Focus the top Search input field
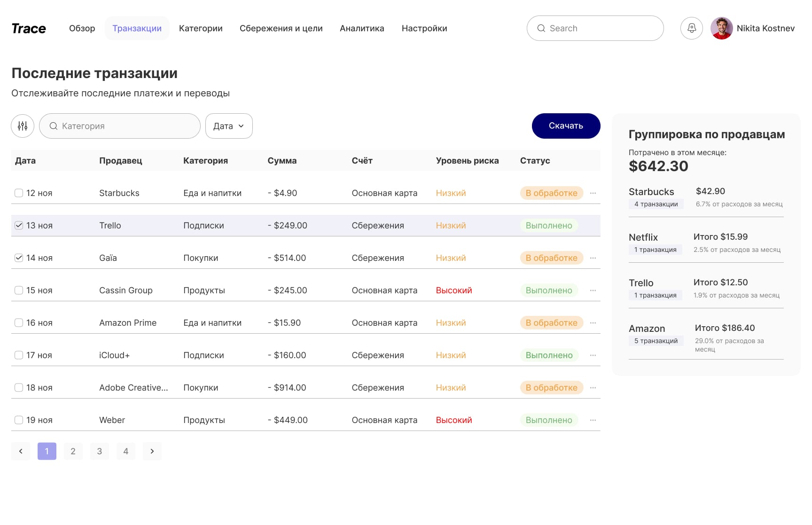Image resolution: width=812 pixels, height=525 pixels. click(x=595, y=28)
